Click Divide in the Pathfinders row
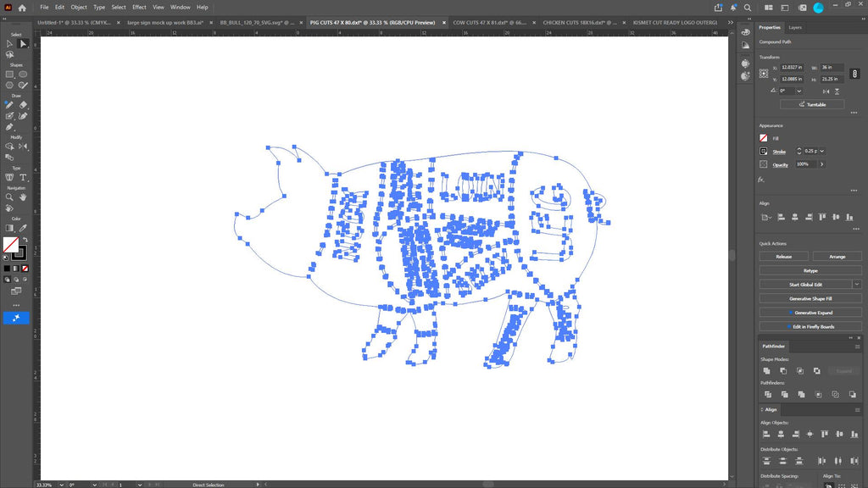Image resolution: width=868 pixels, height=488 pixels. (x=768, y=395)
